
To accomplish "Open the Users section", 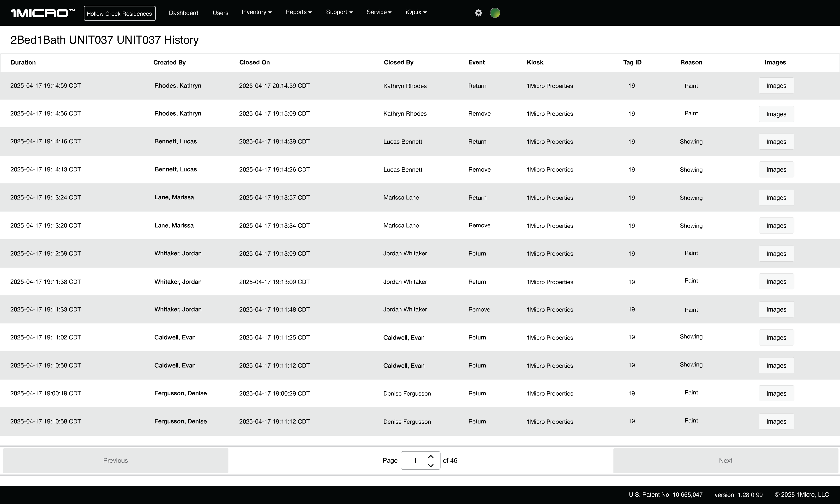I will coord(220,12).
